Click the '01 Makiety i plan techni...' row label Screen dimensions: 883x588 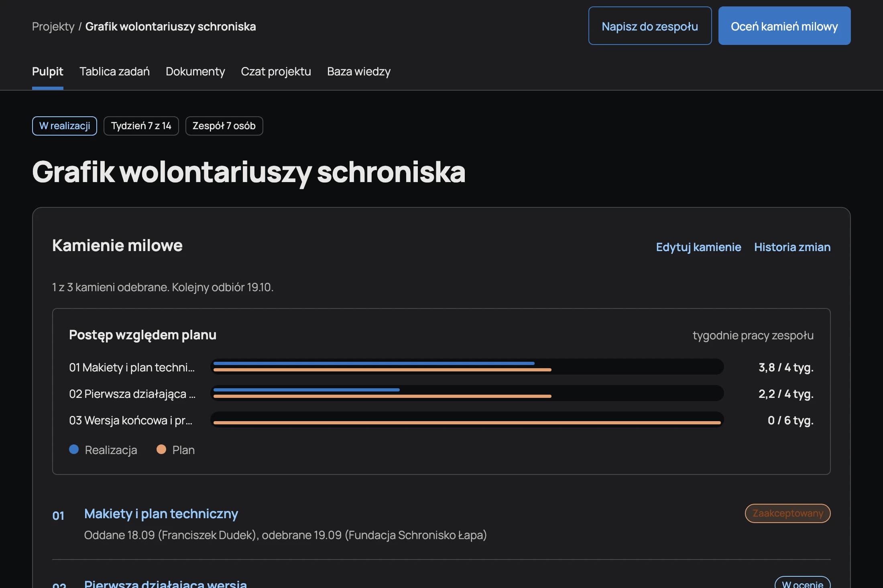132,367
